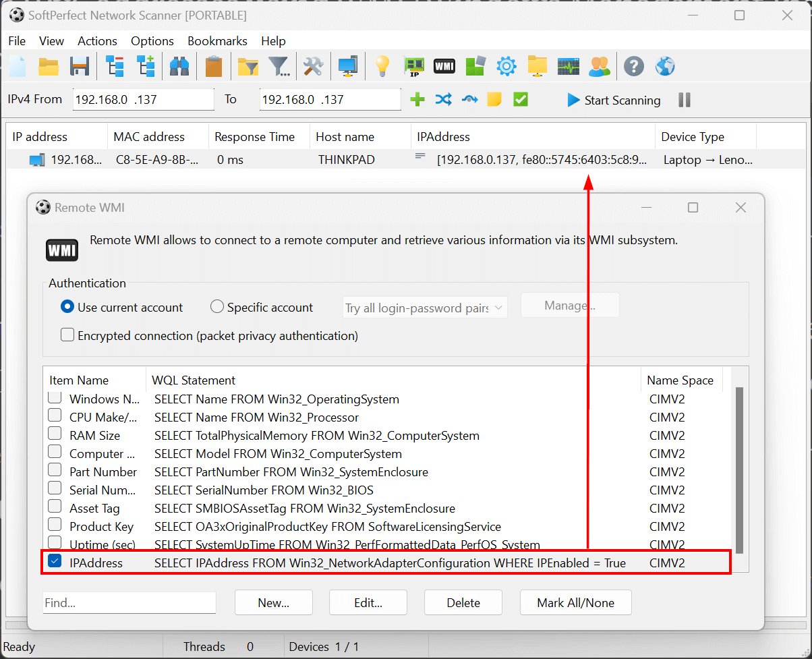812x659 pixels.
Task: Click the IPv4 To address field
Action: click(330, 100)
